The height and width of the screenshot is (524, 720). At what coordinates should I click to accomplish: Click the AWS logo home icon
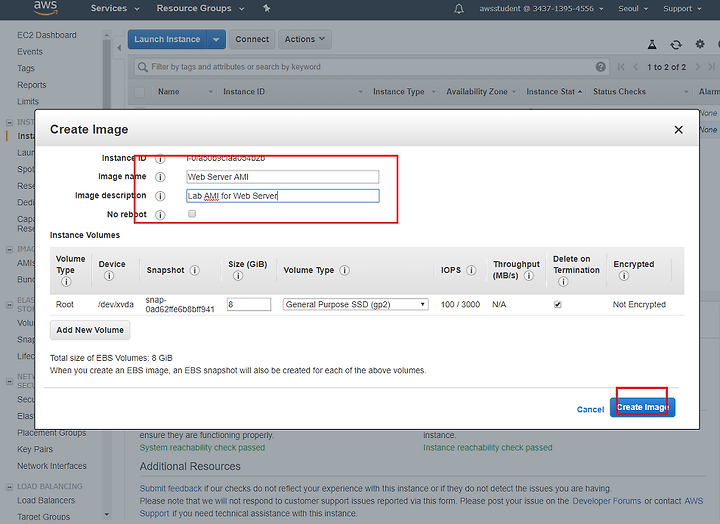45,8
